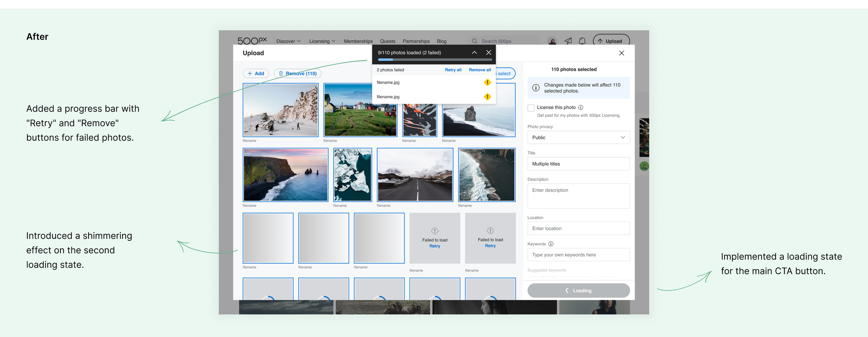Image resolution: width=868 pixels, height=337 pixels.
Task: Toggle License this photo checkbox
Action: tap(531, 108)
